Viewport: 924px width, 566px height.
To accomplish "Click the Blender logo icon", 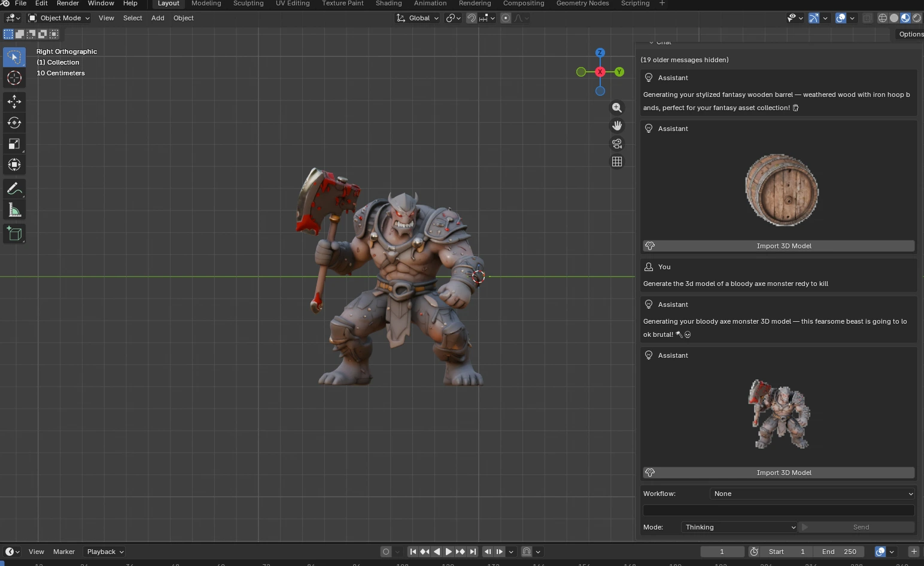I will point(5,4).
